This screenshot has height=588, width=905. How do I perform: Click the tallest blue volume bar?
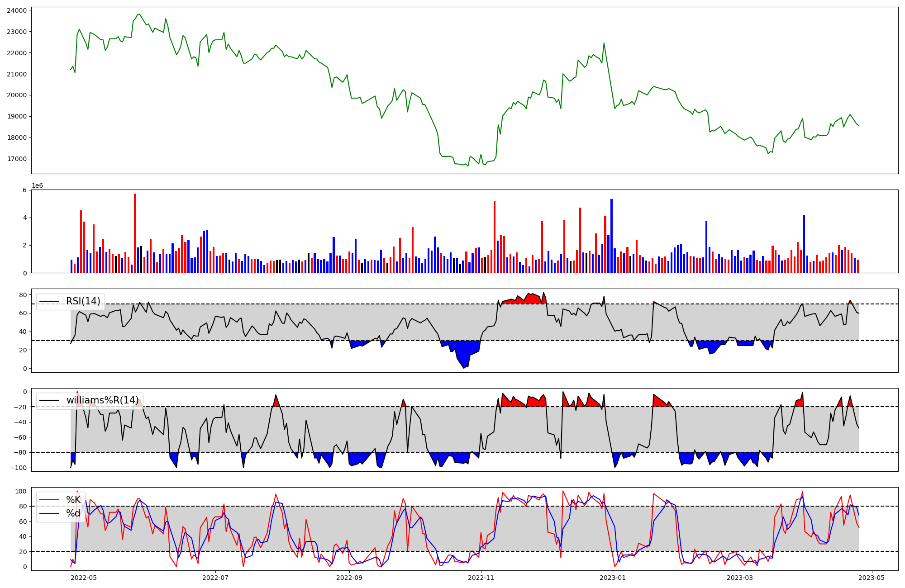[x=611, y=236]
